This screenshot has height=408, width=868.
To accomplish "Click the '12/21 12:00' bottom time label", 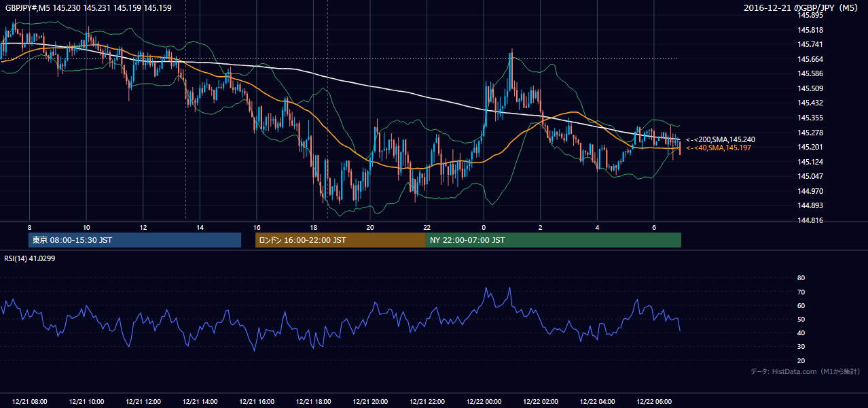I will click(x=143, y=402).
